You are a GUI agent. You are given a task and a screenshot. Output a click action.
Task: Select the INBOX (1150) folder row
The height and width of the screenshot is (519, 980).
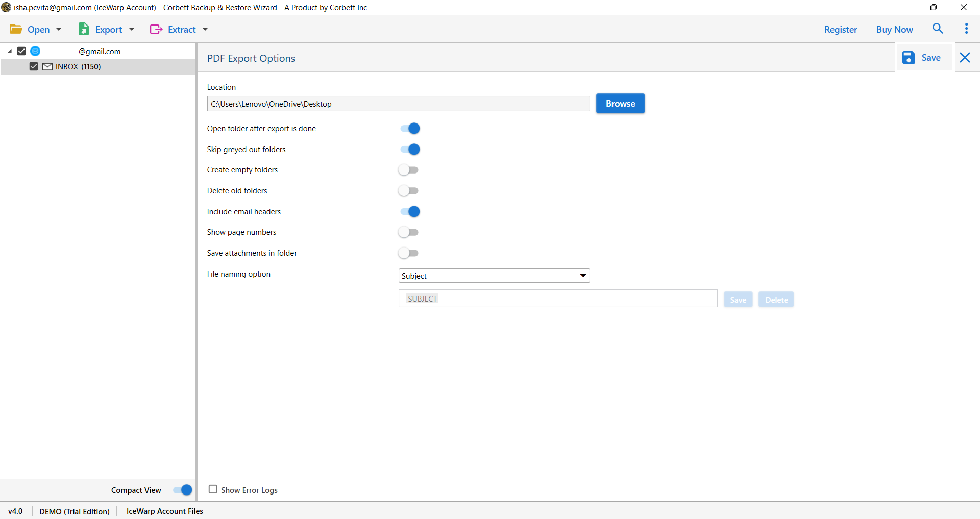coord(97,67)
